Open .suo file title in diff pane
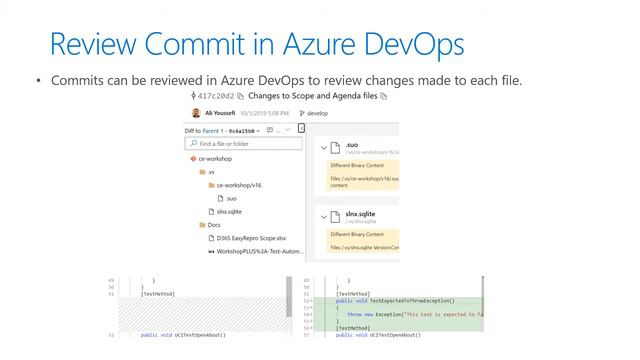This screenshot has width=640, height=360. [352, 145]
